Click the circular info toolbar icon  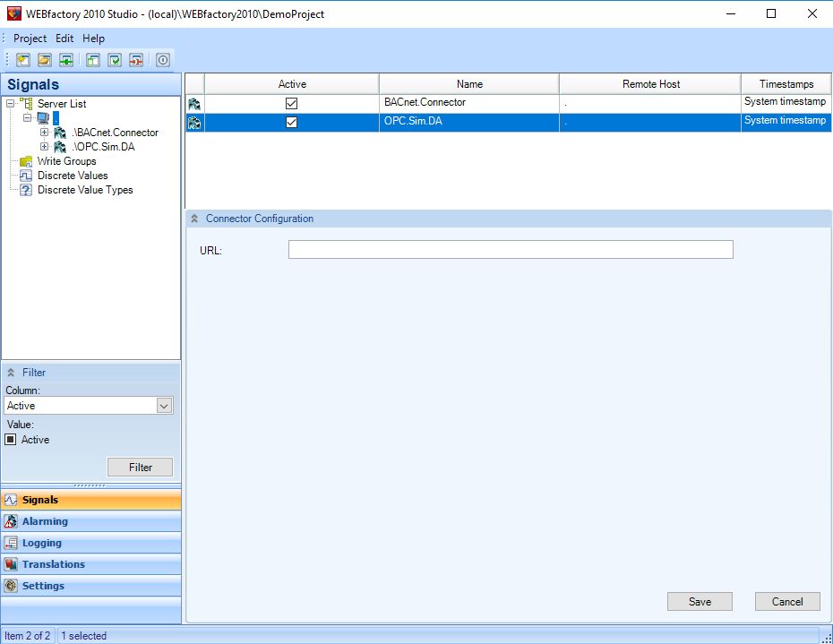tap(163, 60)
